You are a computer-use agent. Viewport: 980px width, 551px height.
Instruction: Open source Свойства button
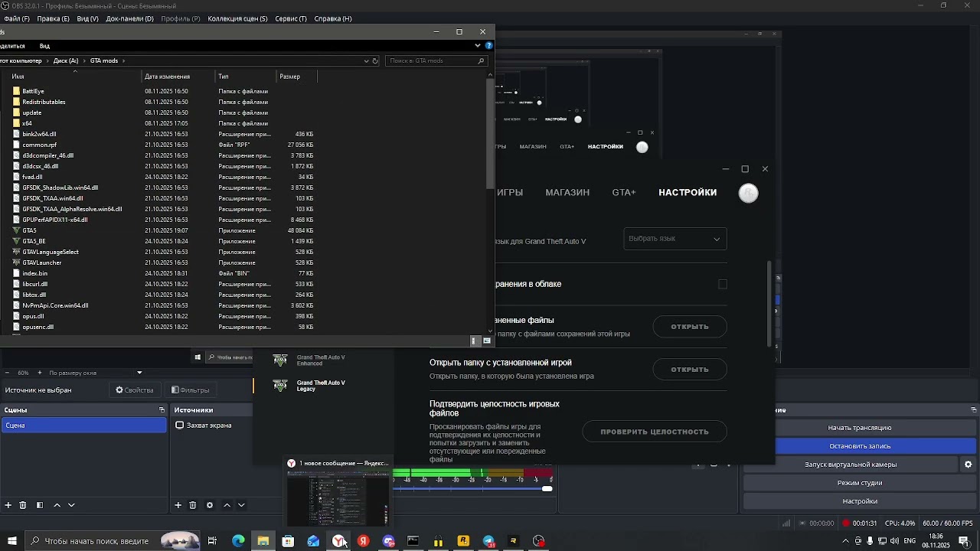coord(135,390)
